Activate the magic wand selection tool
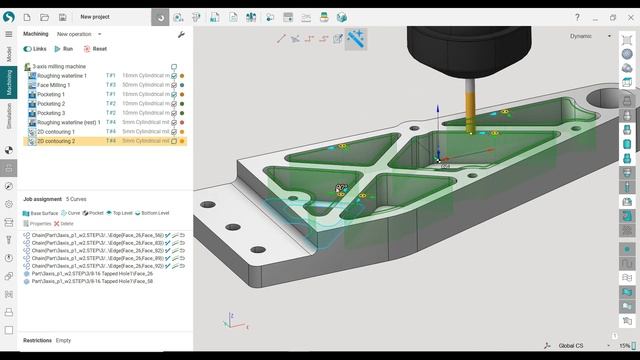This screenshot has width=640, height=360. coord(356,39)
